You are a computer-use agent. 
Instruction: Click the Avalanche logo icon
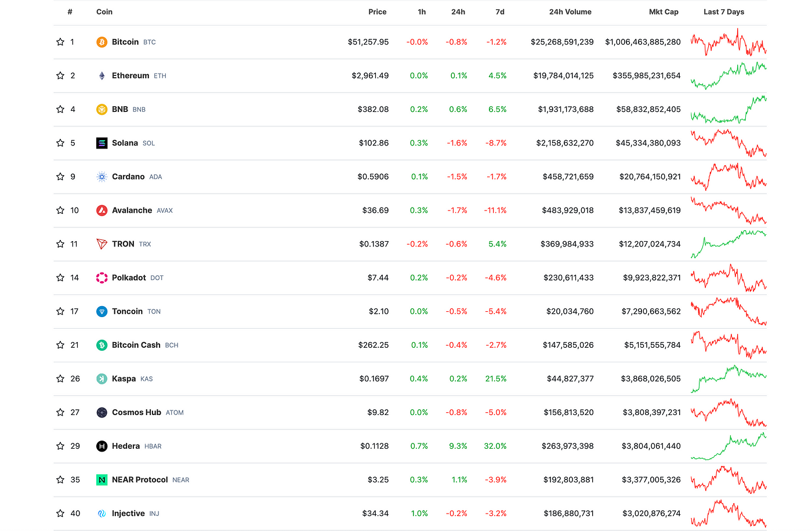click(x=101, y=210)
